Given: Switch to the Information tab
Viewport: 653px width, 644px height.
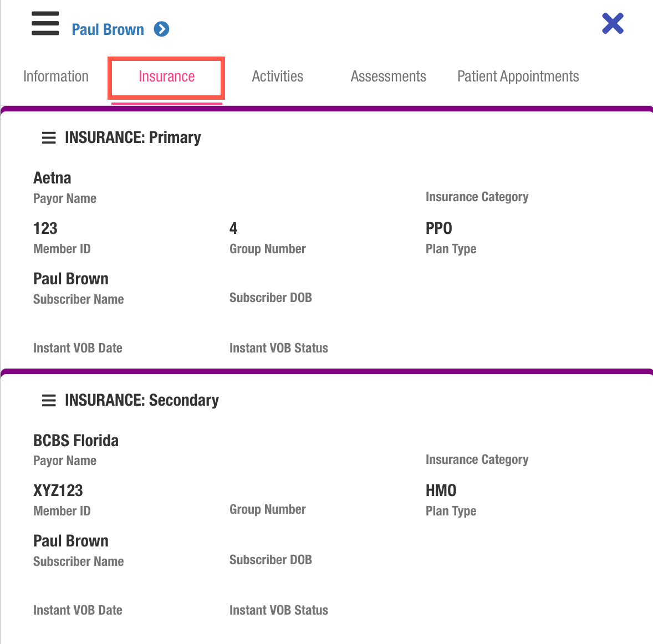Looking at the screenshot, I should 56,76.
